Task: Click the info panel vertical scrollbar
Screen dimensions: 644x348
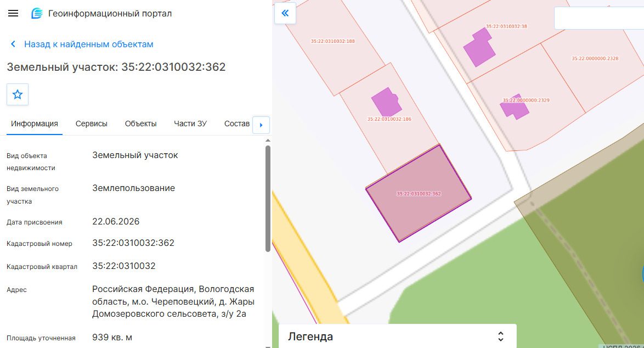Action: [268, 199]
